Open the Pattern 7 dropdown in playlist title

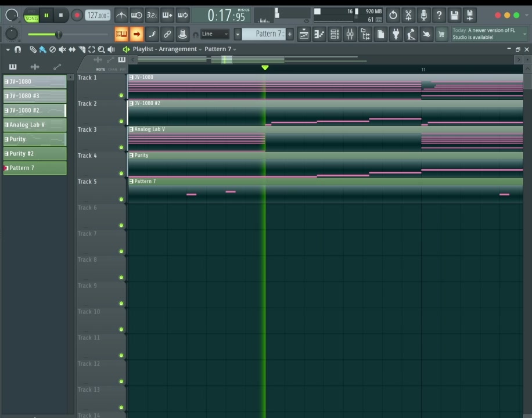(220, 49)
